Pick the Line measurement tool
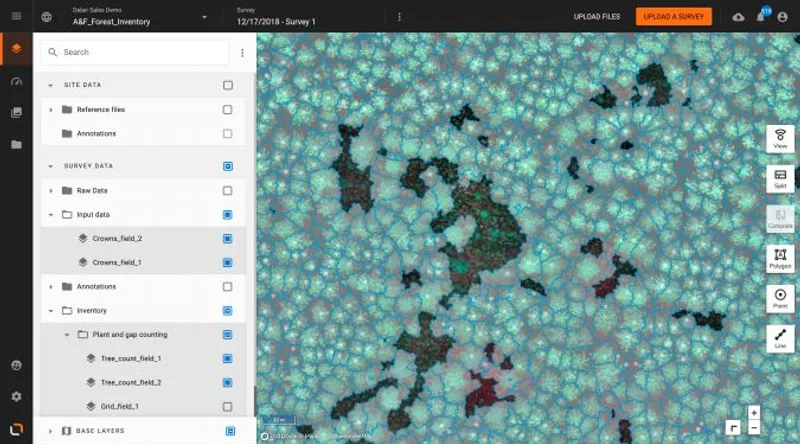 780,339
